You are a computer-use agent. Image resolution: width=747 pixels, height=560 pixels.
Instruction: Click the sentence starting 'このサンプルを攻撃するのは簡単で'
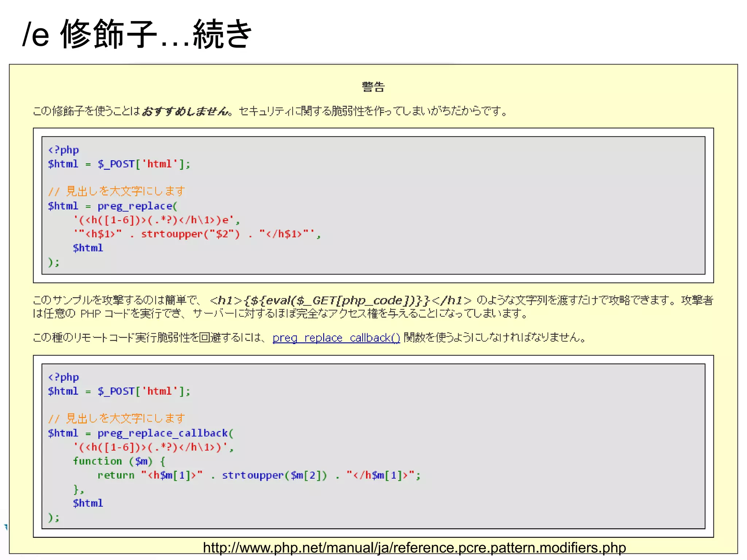(373, 307)
